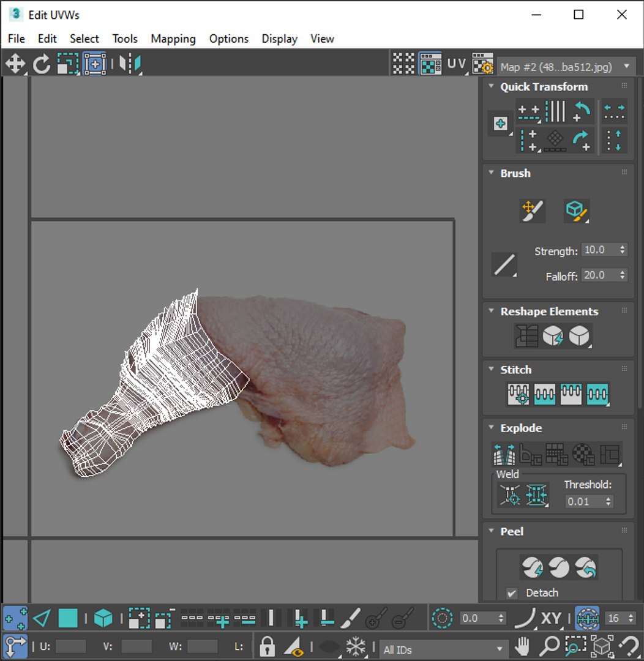The image size is (644, 661).
Task: Click the U coordinate input field
Action: click(x=70, y=647)
